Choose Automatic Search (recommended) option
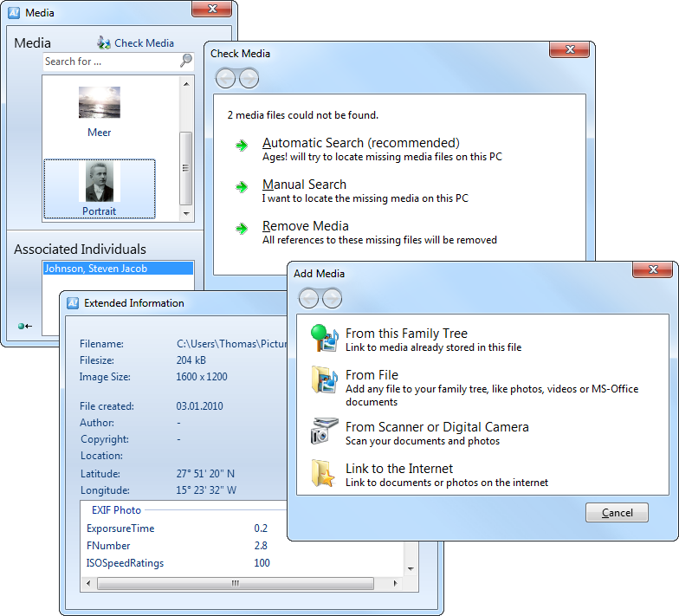The width and height of the screenshot is (679, 616). 360,143
